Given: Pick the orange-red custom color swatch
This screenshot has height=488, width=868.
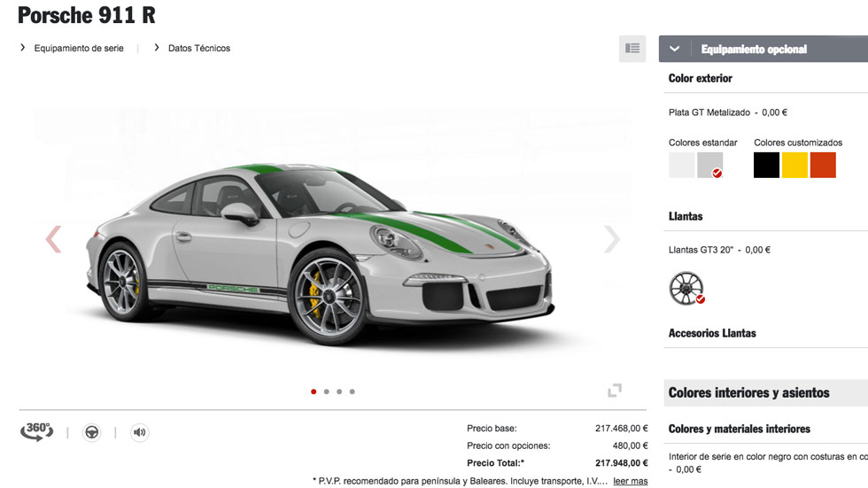Looking at the screenshot, I should click(x=823, y=165).
